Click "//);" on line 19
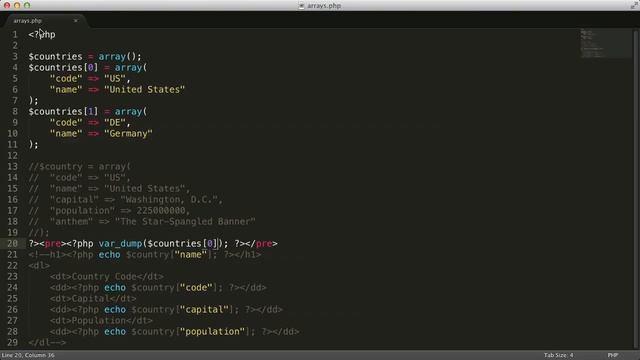 click(39, 233)
